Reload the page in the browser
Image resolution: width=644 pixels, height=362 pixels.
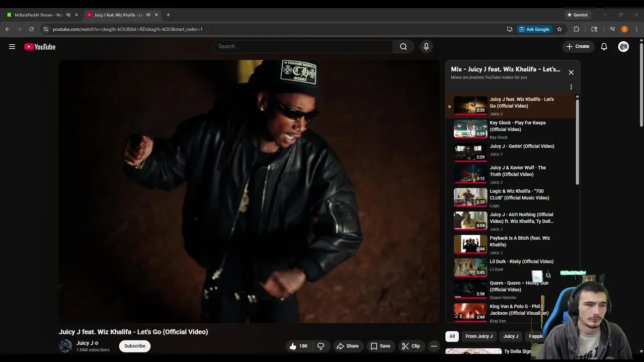(31, 29)
